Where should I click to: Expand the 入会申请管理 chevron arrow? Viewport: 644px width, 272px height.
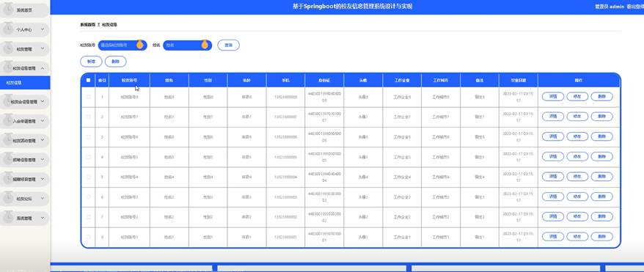point(43,121)
